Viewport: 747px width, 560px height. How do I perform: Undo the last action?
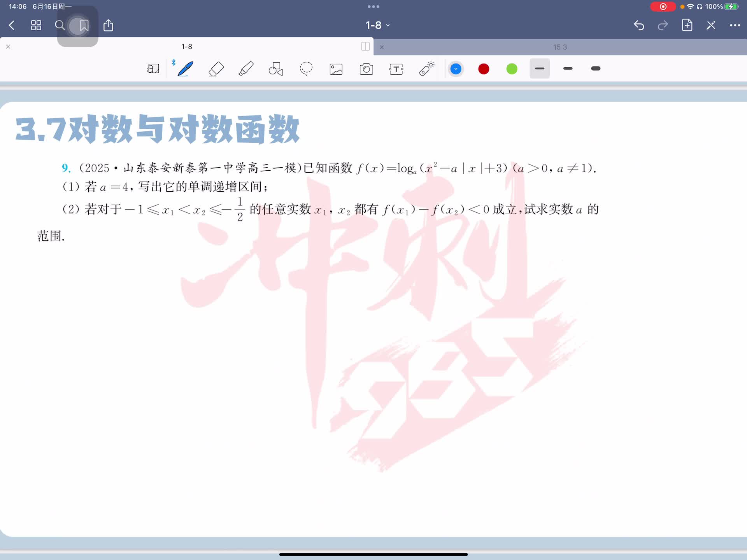639,25
